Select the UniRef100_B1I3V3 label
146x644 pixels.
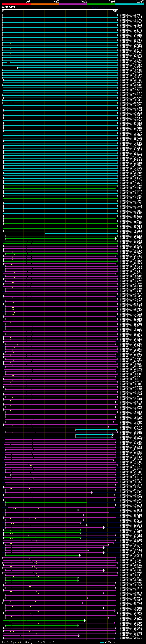click(131, 485)
